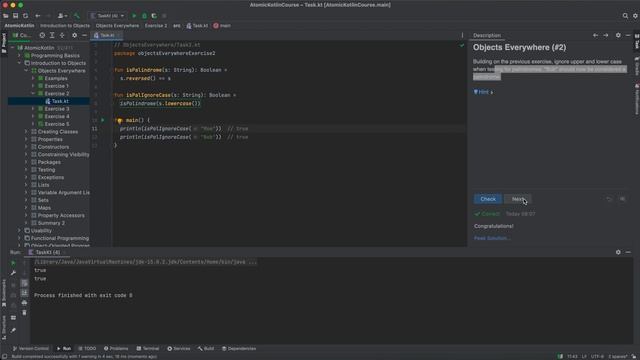Expand the Programming Basics tree node
The height and width of the screenshot is (360, 640).
[x=19, y=56]
